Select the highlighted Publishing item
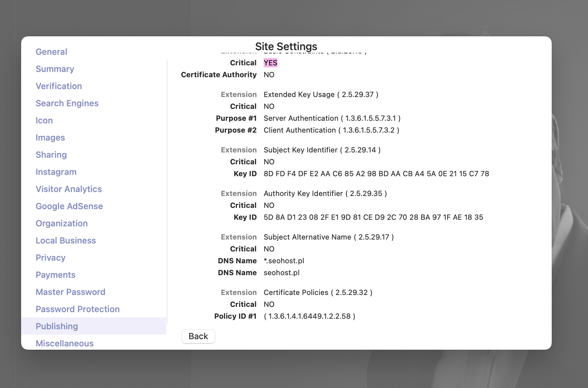Image resolution: width=588 pixels, height=388 pixels. tap(94, 326)
